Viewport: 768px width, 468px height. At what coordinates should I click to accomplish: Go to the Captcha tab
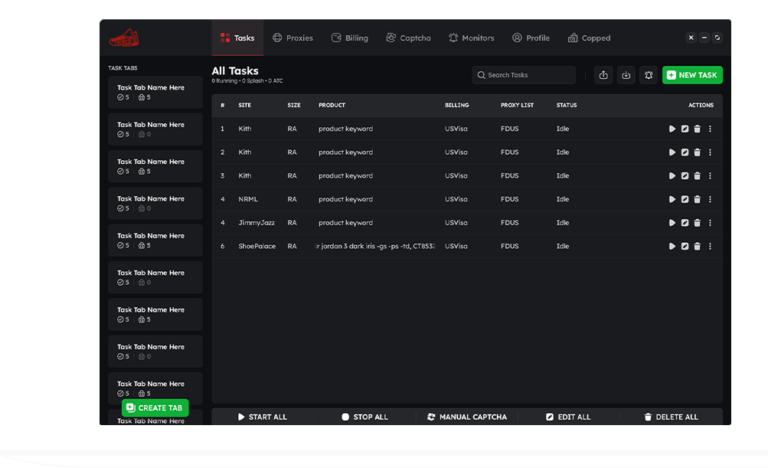point(408,38)
